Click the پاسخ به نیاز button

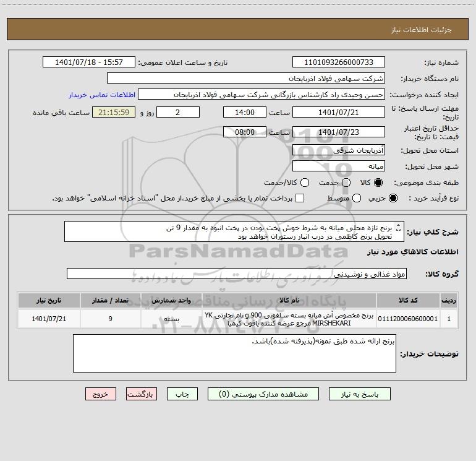click(360, 394)
